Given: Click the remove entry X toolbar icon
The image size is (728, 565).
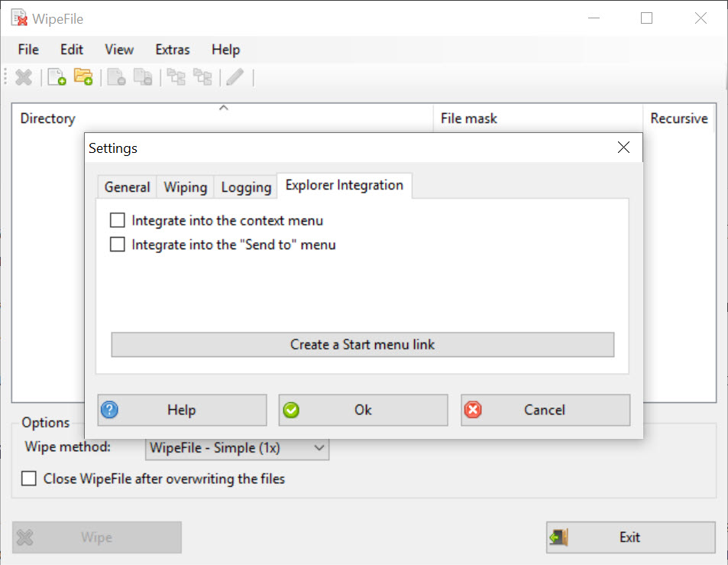Looking at the screenshot, I should (24, 77).
